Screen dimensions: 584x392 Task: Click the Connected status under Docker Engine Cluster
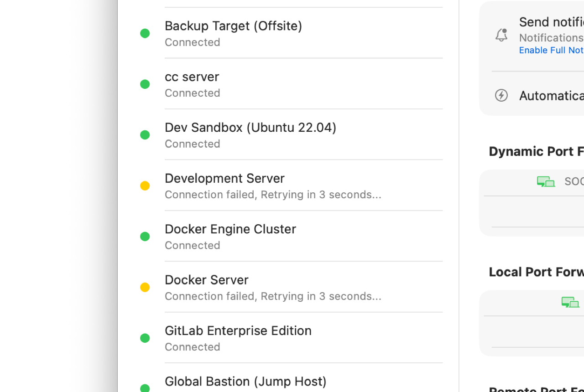(x=193, y=245)
